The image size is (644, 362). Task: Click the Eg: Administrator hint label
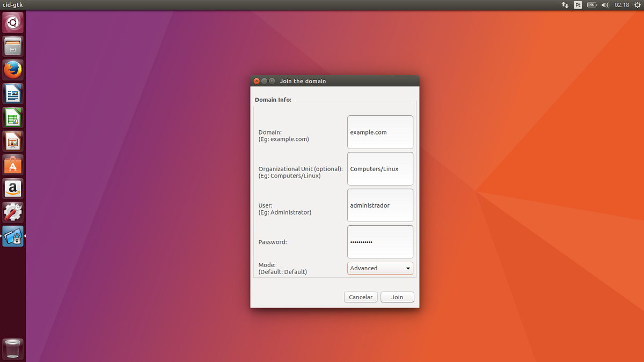coord(285,212)
